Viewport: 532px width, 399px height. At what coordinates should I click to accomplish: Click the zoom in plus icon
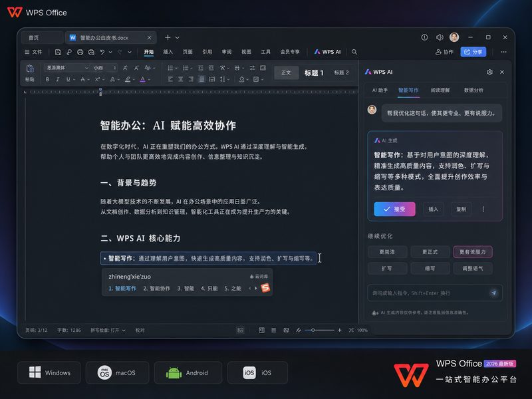click(x=339, y=330)
